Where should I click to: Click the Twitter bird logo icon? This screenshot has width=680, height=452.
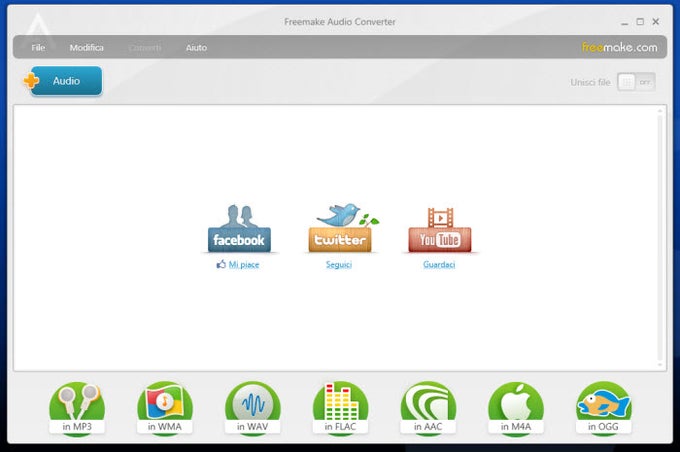click(343, 227)
